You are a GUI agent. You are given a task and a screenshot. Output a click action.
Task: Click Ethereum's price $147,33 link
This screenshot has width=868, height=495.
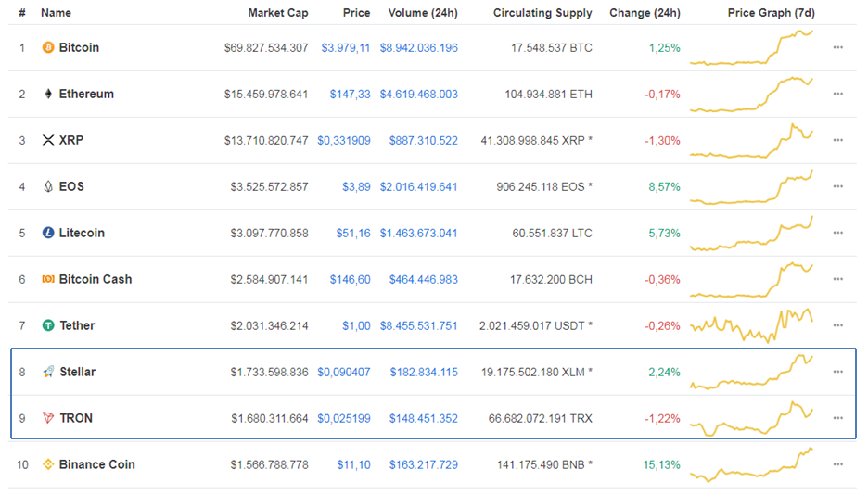[350, 94]
